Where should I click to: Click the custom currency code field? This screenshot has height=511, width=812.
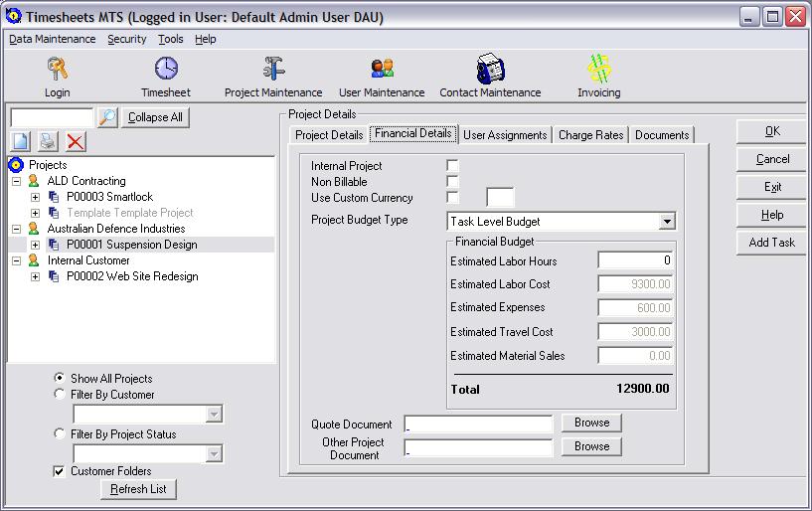(x=500, y=198)
